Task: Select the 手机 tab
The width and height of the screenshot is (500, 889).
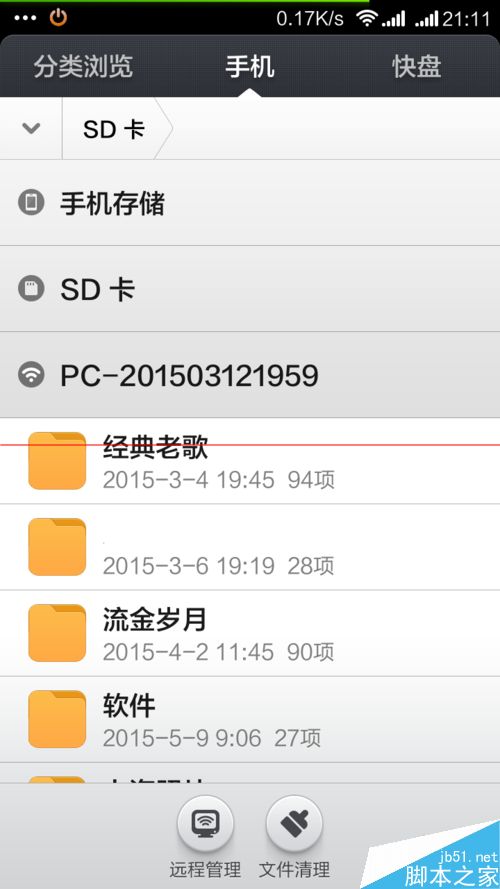Action: (x=250, y=67)
